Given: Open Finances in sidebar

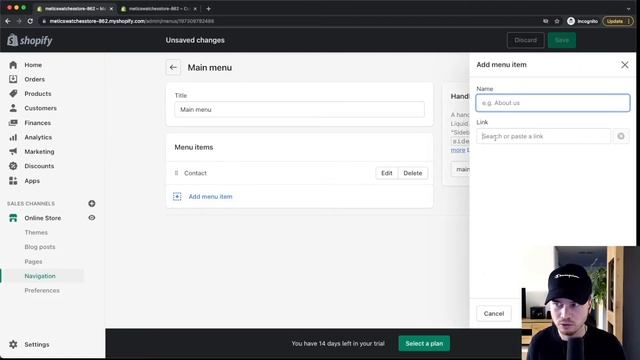Looking at the screenshot, I should tap(38, 123).
